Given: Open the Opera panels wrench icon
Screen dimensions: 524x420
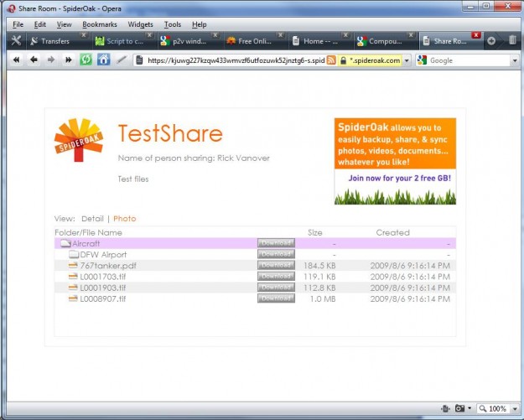Looking at the screenshot, I should tap(16, 41).
